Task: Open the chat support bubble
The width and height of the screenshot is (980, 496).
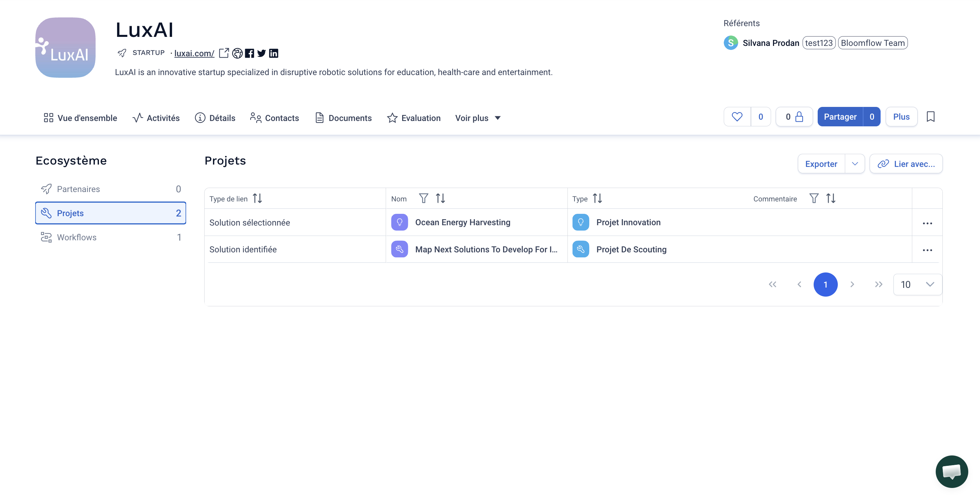Action: (952, 471)
